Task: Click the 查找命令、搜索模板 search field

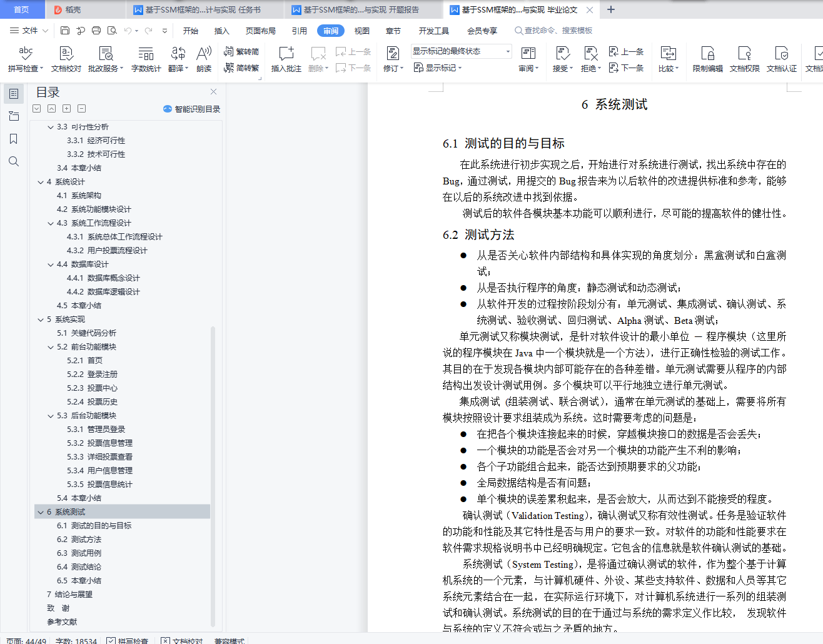Action: point(554,31)
